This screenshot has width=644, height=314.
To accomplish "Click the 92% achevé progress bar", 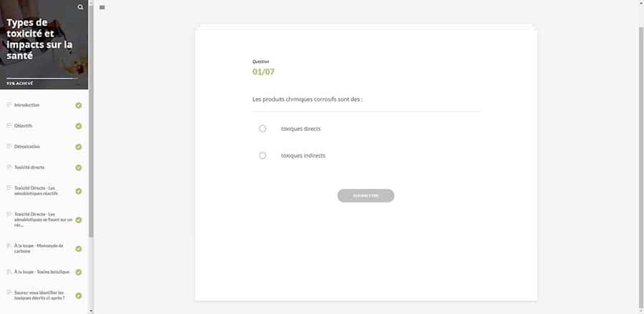I will click(43, 77).
